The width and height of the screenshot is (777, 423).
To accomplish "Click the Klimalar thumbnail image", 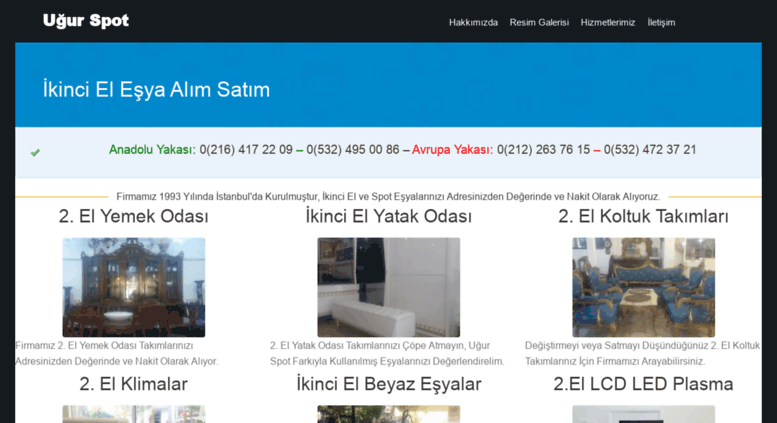I will 134,415.
